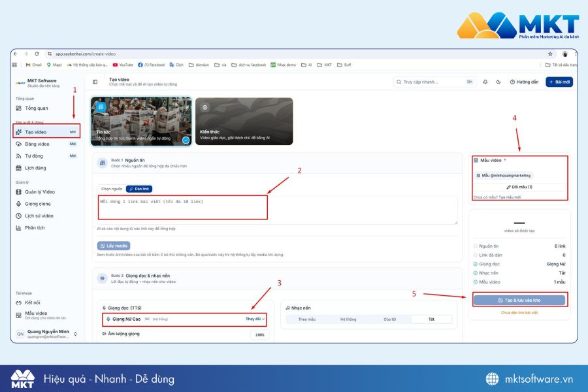Collapse the sidebar with the panel icon

pyautogui.click(x=95, y=82)
